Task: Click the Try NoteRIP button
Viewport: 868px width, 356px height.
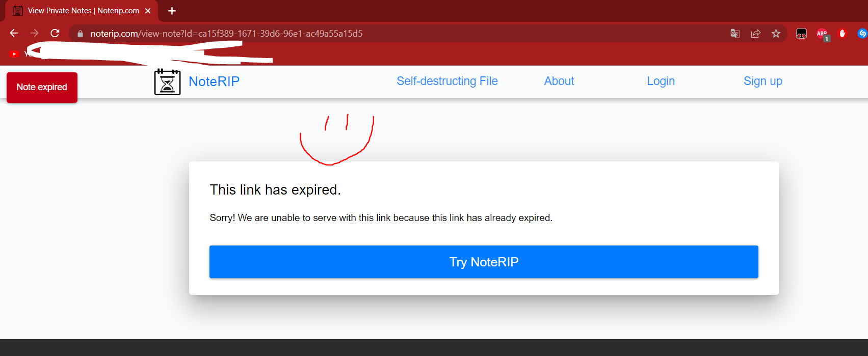Action: (484, 262)
